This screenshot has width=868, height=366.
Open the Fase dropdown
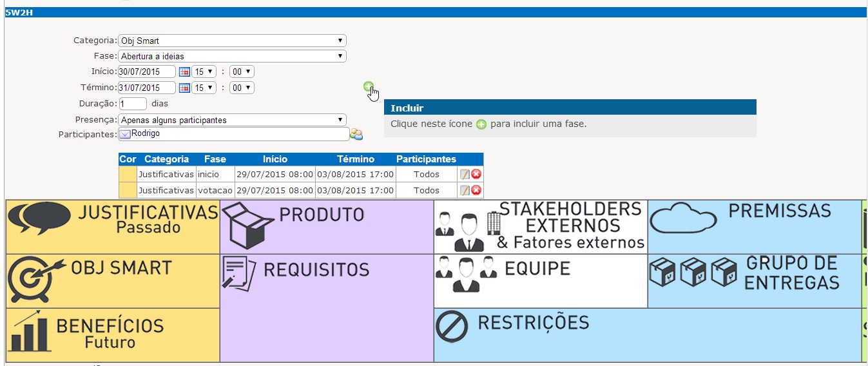pyautogui.click(x=232, y=56)
